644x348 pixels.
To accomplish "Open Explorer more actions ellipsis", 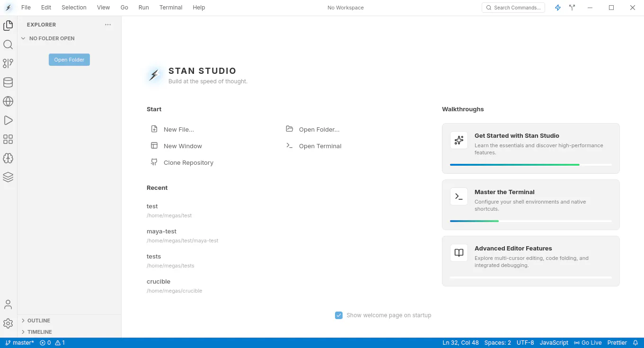I will pyautogui.click(x=108, y=25).
